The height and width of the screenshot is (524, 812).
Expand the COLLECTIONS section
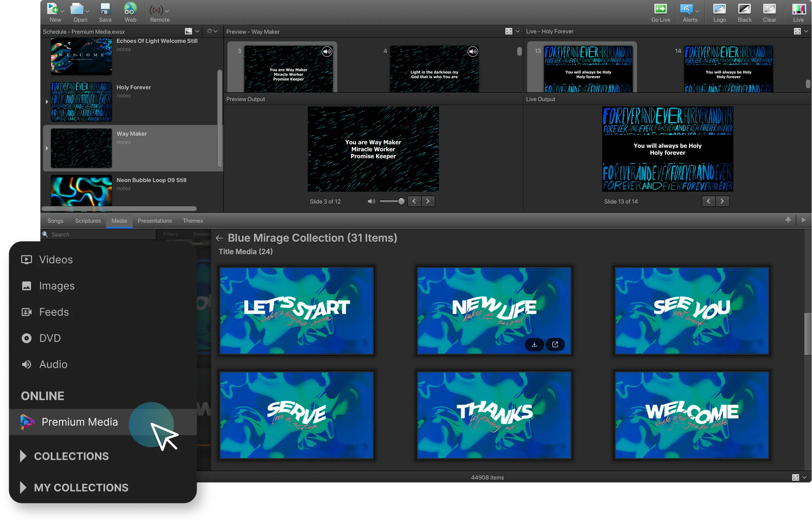(71, 456)
